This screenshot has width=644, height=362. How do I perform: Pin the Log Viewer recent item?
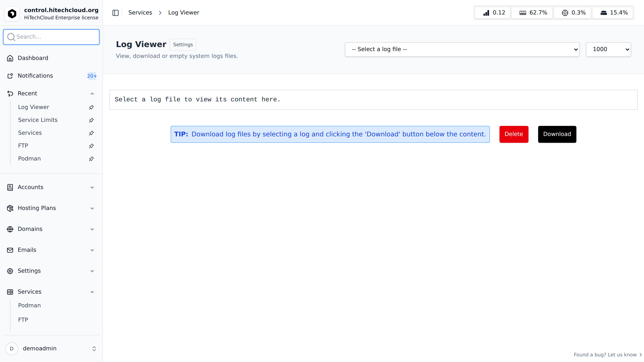[91, 107]
